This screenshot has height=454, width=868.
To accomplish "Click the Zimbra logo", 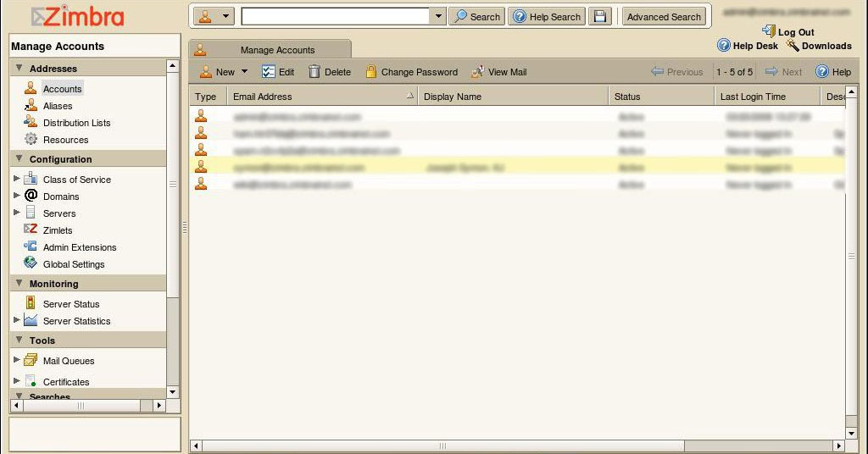I will click(77, 17).
